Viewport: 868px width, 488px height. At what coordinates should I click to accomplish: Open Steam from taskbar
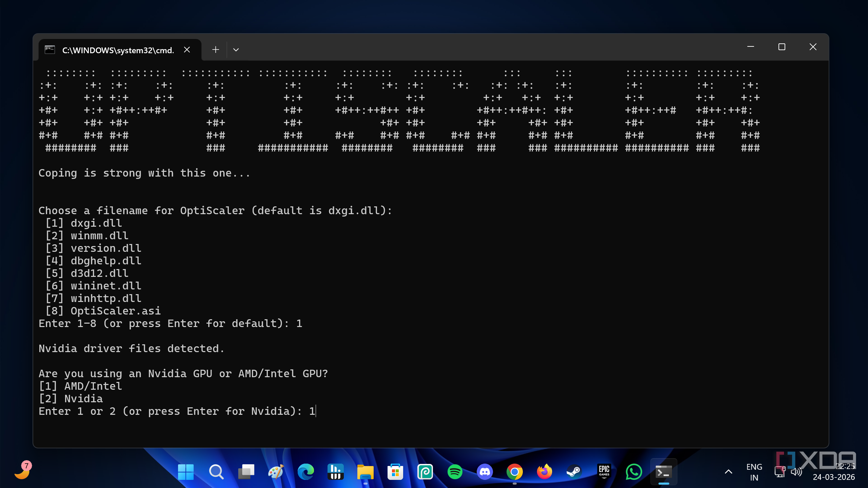(x=574, y=472)
